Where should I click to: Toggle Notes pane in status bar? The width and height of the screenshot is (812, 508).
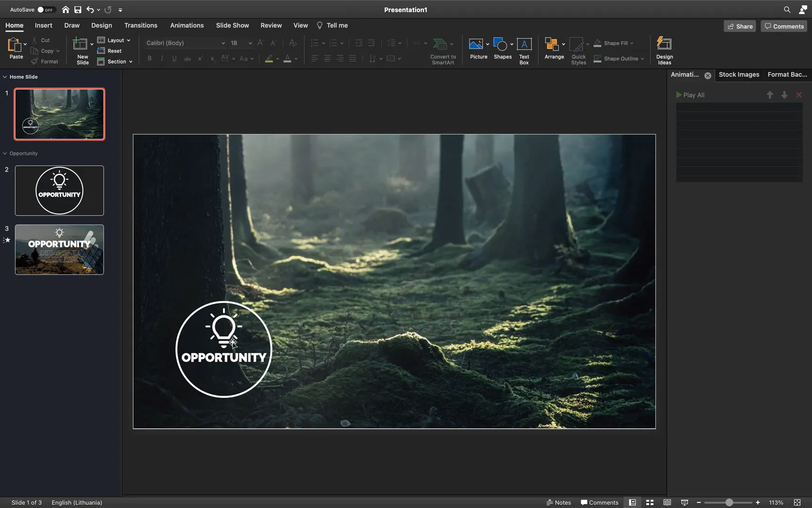tap(559, 502)
